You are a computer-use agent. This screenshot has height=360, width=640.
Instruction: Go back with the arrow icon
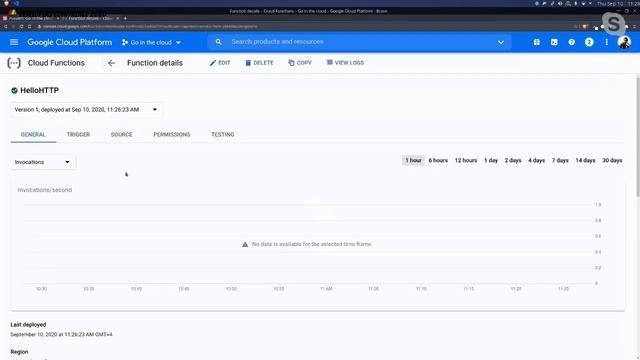[111, 63]
